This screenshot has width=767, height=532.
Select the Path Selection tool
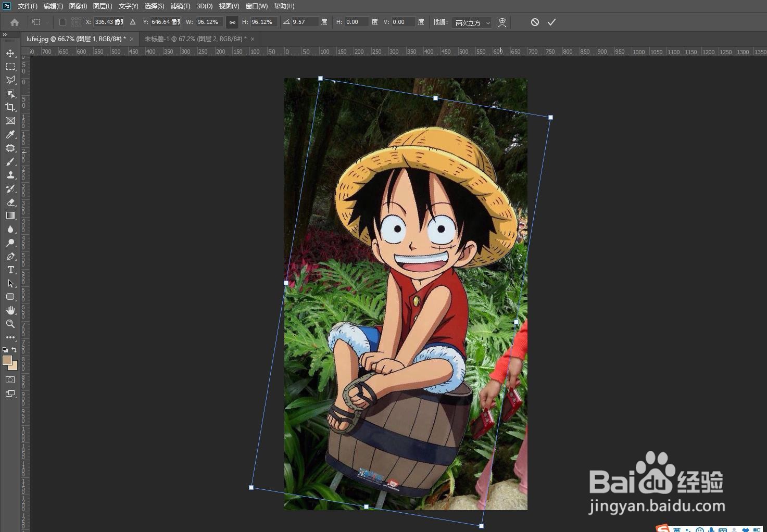(x=10, y=283)
